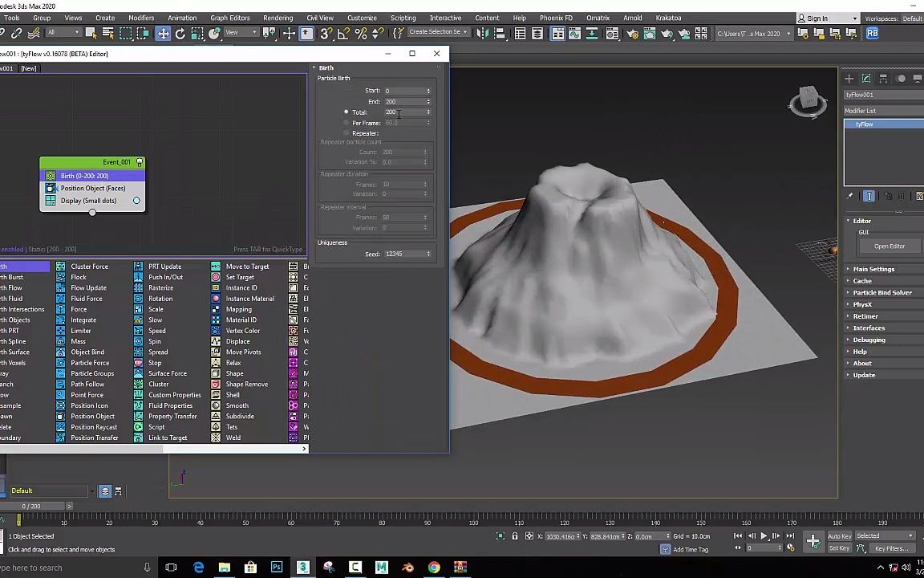This screenshot has width=924, height=578.
Task: Expand the Main Settings rollout
Action: 873,269
